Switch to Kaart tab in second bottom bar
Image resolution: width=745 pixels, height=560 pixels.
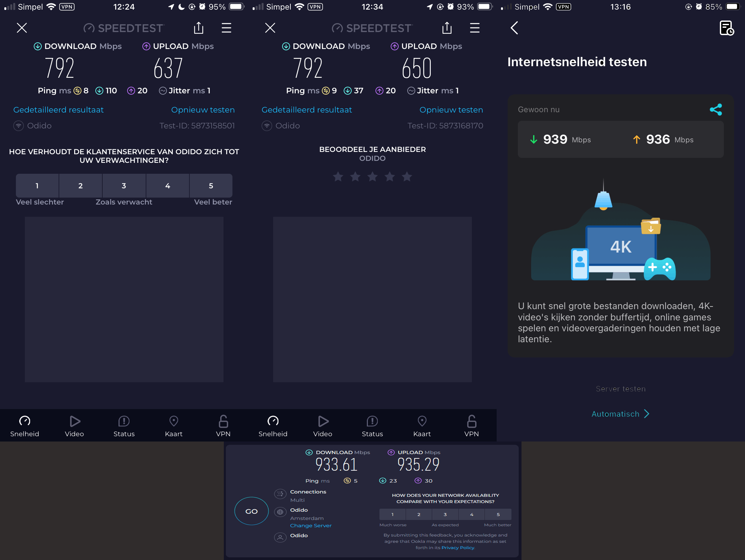pyautogui.click(x=422, y=426)
